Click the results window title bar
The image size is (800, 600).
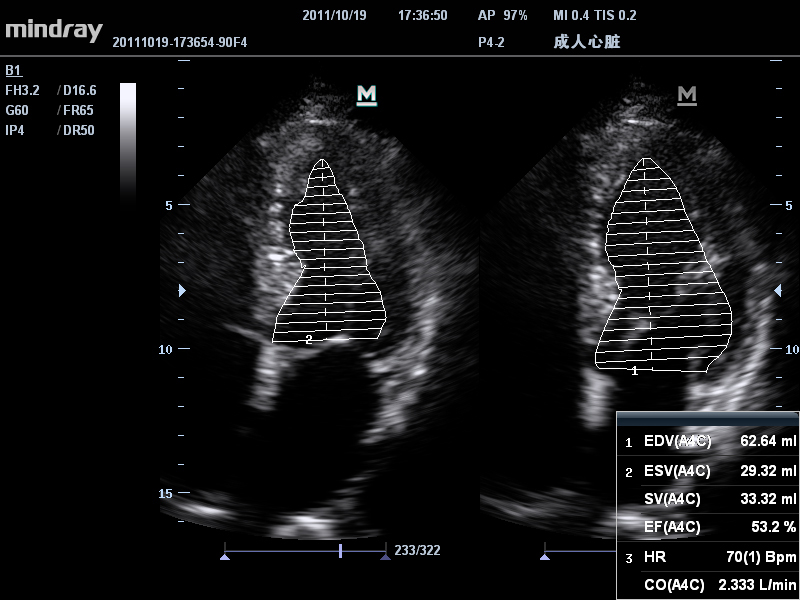708,419
